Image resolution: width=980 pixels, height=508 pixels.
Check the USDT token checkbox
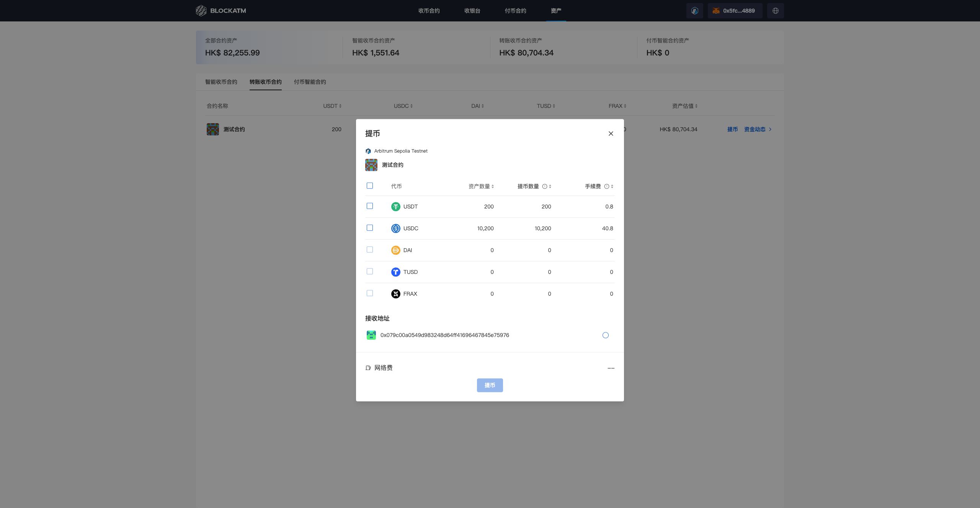tap(370, 206)
